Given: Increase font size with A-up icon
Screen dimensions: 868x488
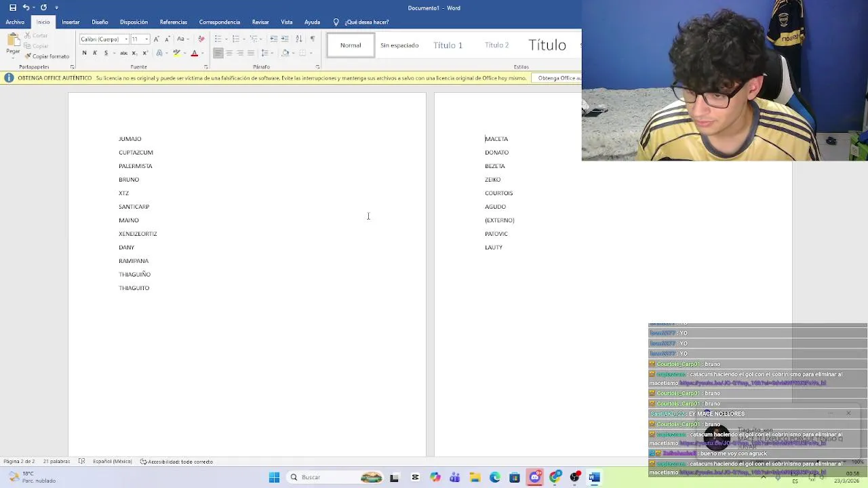Looking at the screenshot, I should point(156,39).
